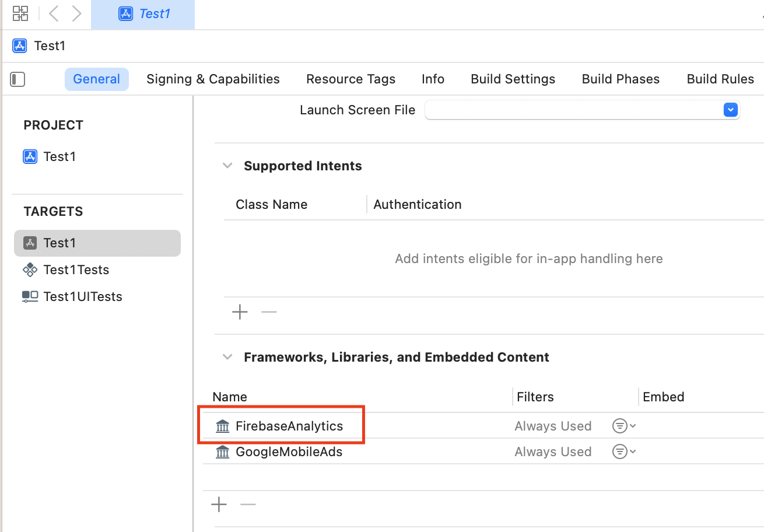Select the Test1 editor tab
The height and width of the screenshot is (532, 764).
[x=143, y=14]
